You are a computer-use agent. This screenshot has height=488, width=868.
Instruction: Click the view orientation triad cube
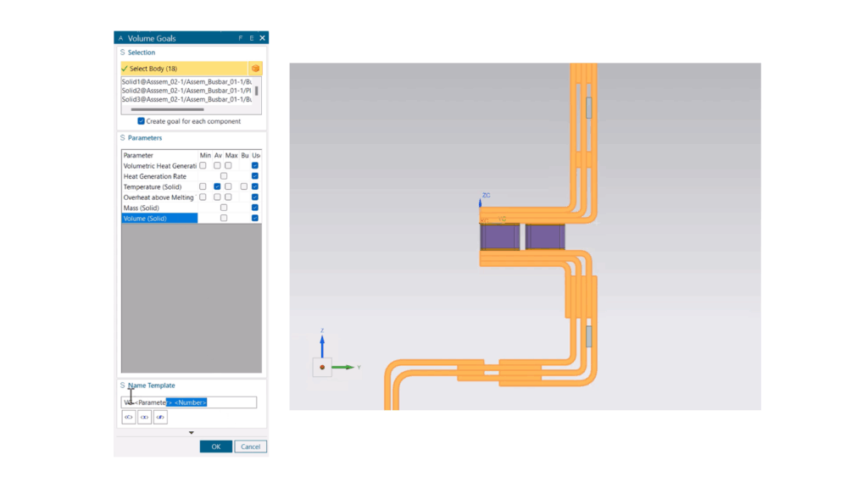[x=321, y=367]
